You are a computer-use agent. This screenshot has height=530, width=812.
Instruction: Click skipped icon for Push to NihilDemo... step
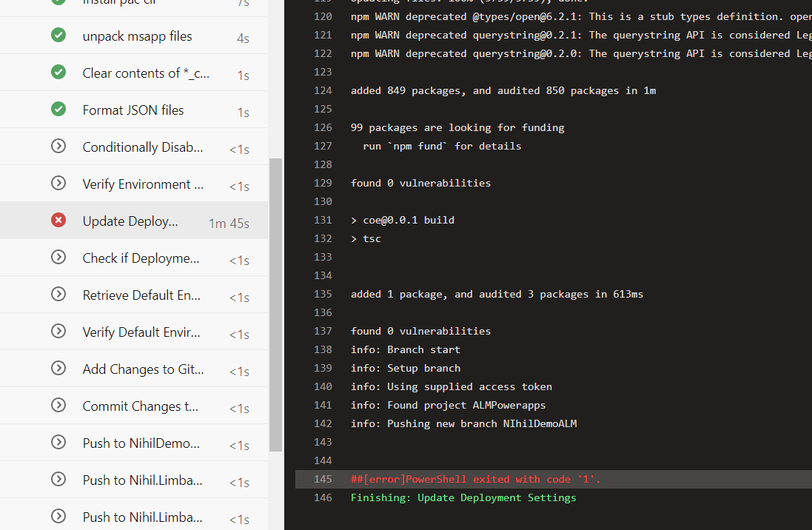point(58,442)
